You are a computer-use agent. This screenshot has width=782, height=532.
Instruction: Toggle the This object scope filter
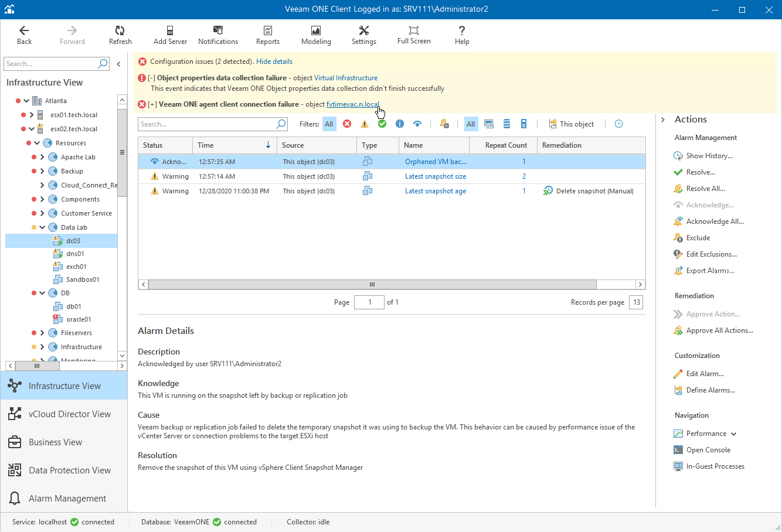pos(572,124)
